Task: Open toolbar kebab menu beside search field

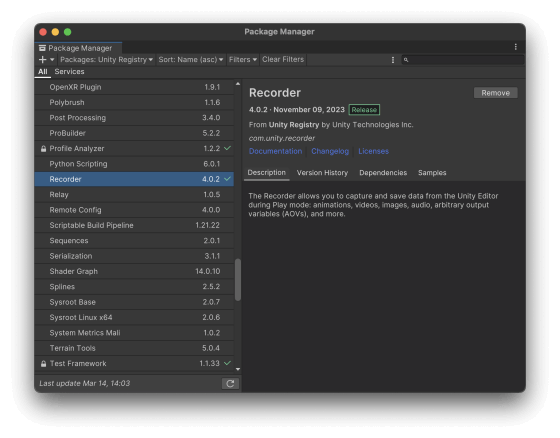Action: point(393,60)
